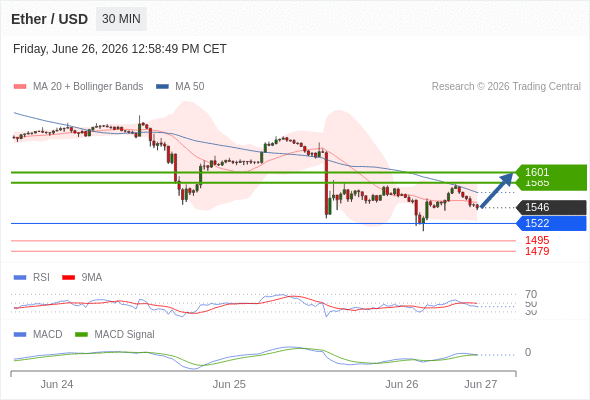Click the green 1601 target price tag
This screenshot has width=590, height=400.
(x=551, y=173)
